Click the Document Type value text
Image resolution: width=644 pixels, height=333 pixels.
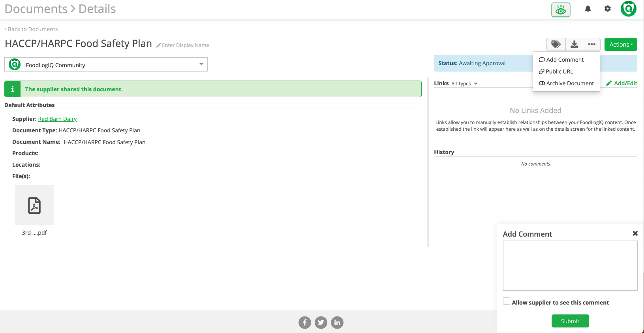(100, 130)
